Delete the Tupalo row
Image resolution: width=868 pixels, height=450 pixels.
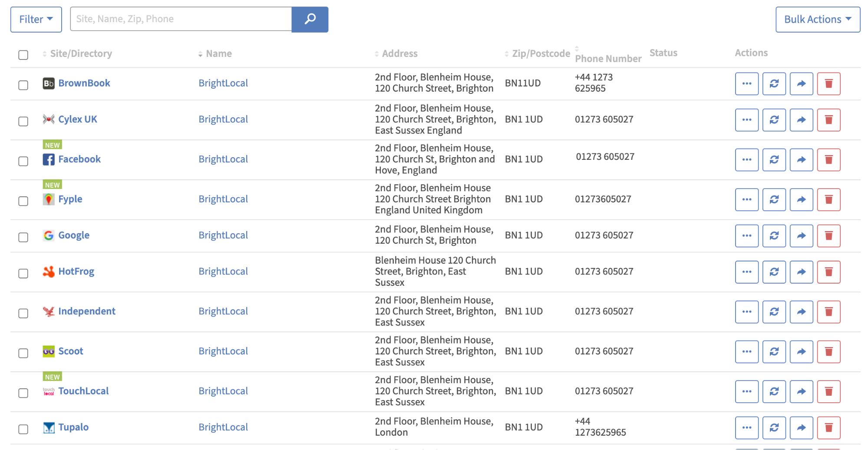click(828, 427)
